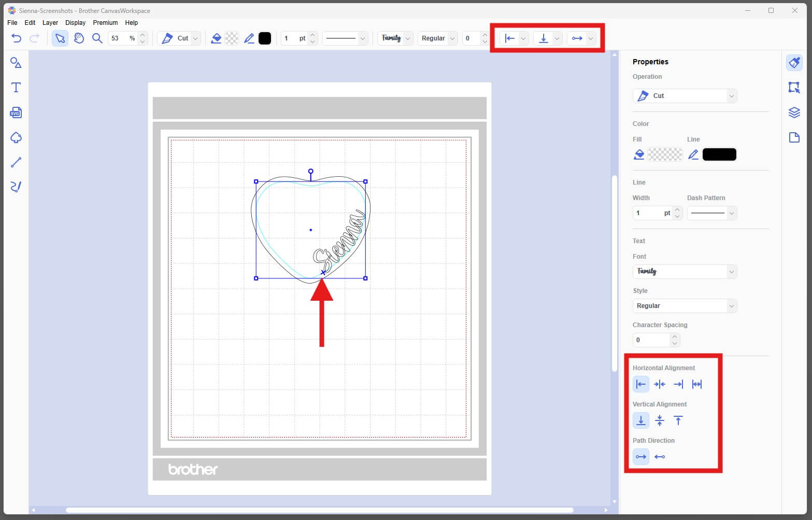Open the Layer menu
812x520 pixels.
pyautogui.click(x=50, y=23)
